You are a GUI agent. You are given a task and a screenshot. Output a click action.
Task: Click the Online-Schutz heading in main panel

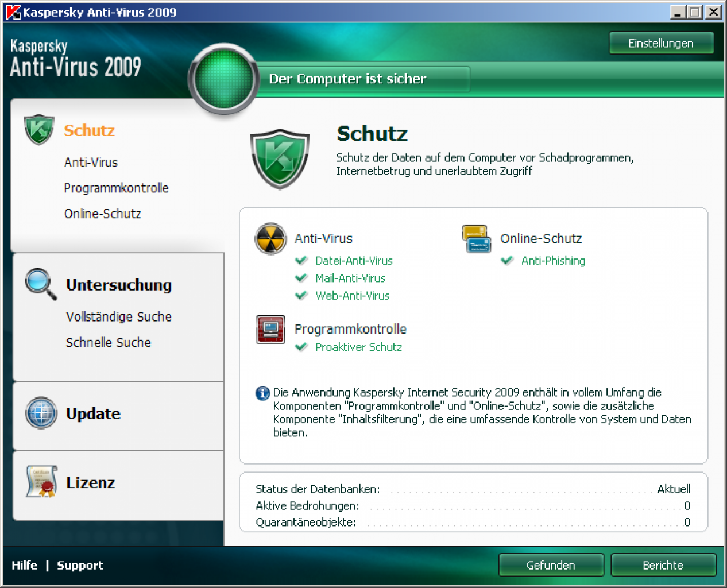(541, 238)
